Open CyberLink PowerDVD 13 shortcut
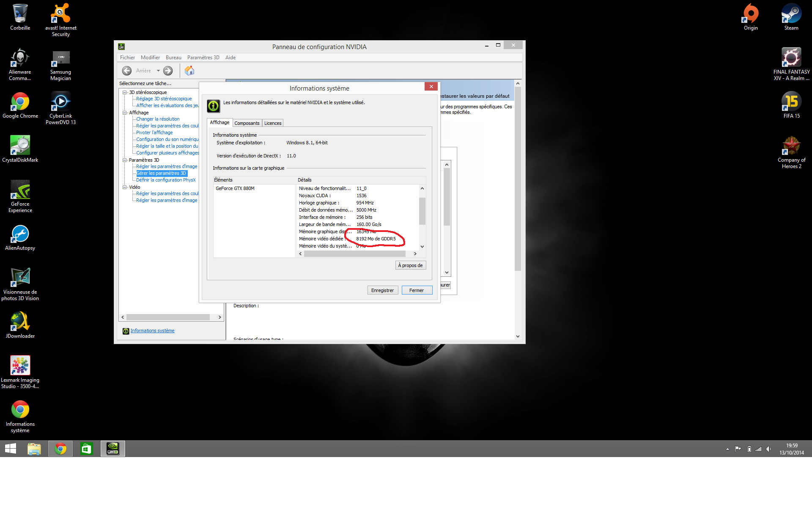The width and height of the screenshot is (812, 518). 60,108
